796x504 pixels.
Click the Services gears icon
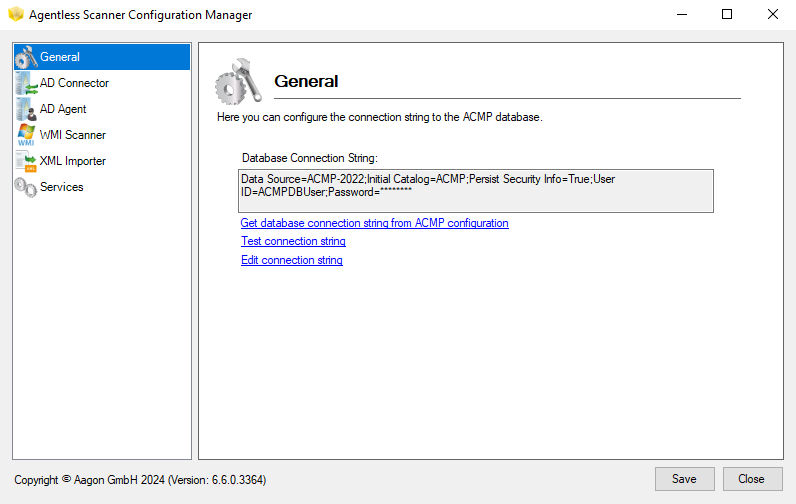[x=26, y=188]
